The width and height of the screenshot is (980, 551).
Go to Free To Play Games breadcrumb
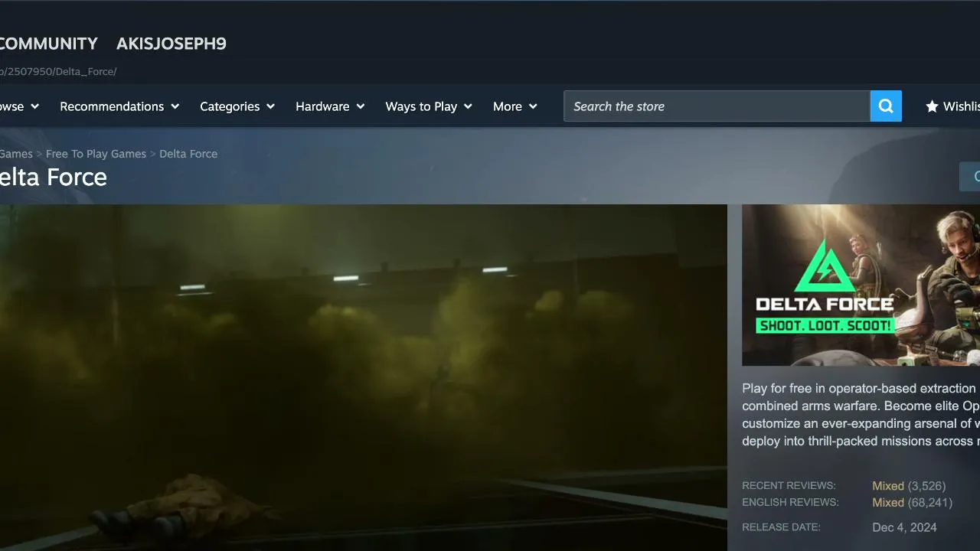[96, 154]
